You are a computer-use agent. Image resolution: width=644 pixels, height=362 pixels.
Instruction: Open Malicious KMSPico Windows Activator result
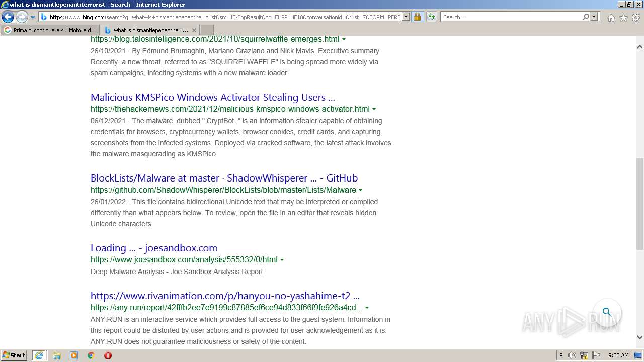point(212,97)
